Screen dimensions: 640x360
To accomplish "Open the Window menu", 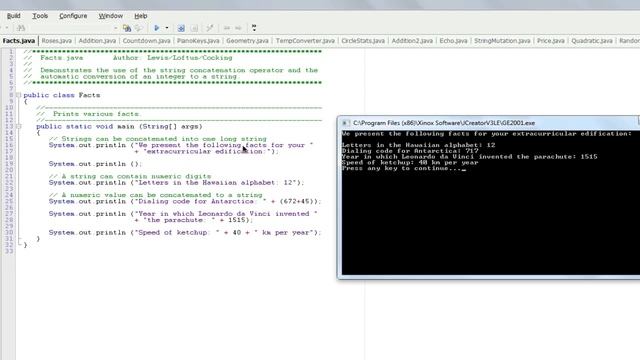I will click(x=111, y=16).
